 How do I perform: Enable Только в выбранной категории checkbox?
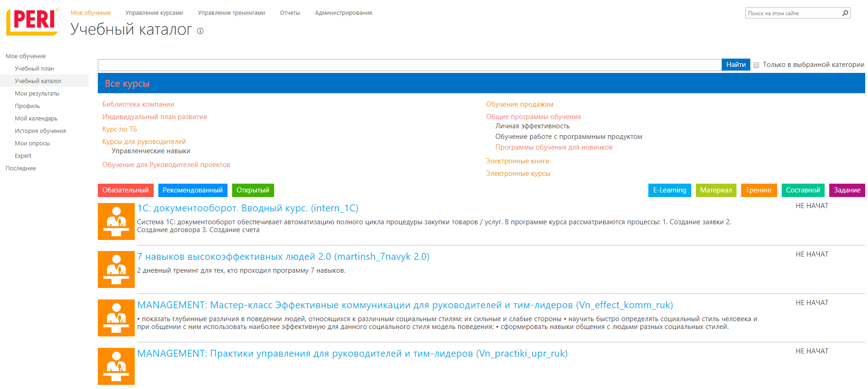pyautogui.click(x=756, y=65)
